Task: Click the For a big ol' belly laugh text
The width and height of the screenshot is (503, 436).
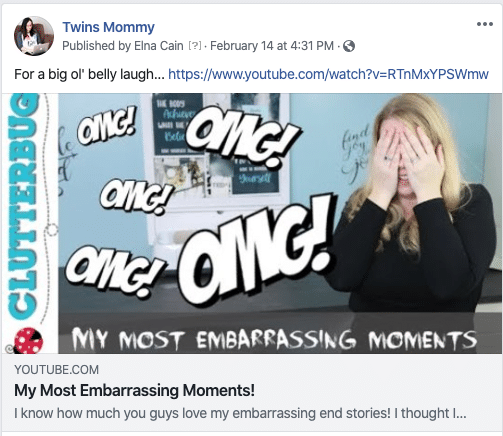Action: click(89, 74)
